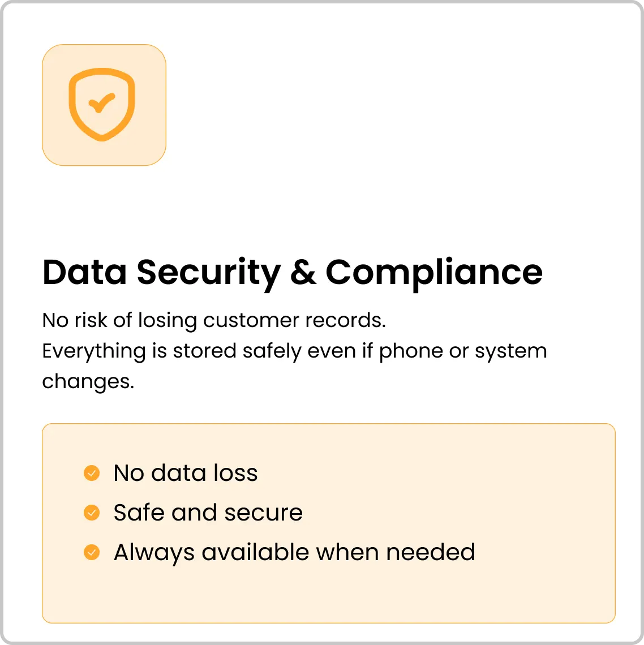
Task: Select the check icon beside Safe and secure
Action: (x=91, y=513)
